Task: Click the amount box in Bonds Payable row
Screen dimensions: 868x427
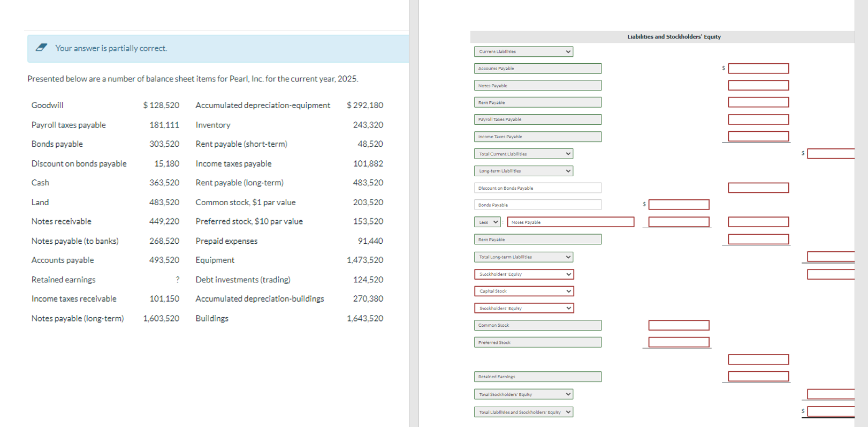Action: [x=679, y=205]
